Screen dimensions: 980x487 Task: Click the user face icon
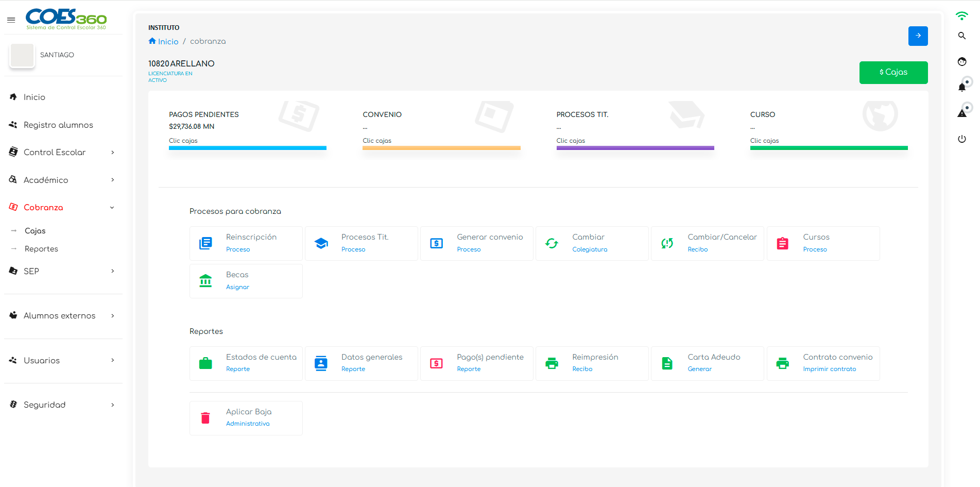(961, 62)
